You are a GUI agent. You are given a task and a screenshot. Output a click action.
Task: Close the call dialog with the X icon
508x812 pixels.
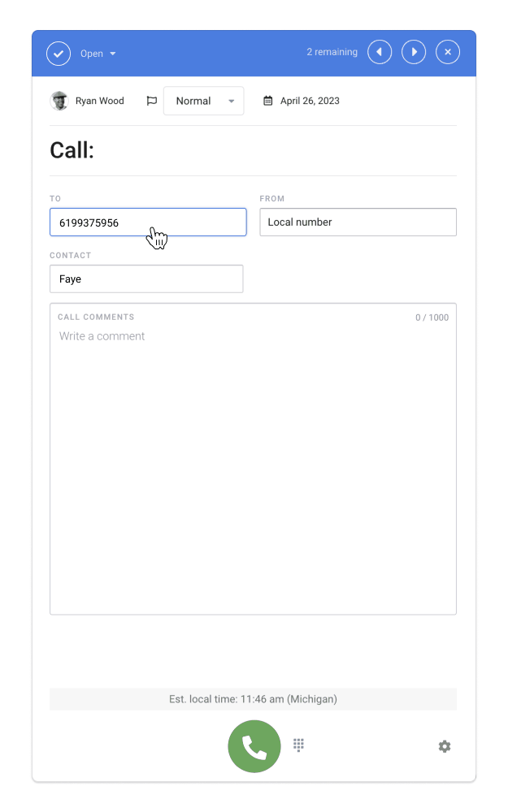pos(448,51)
